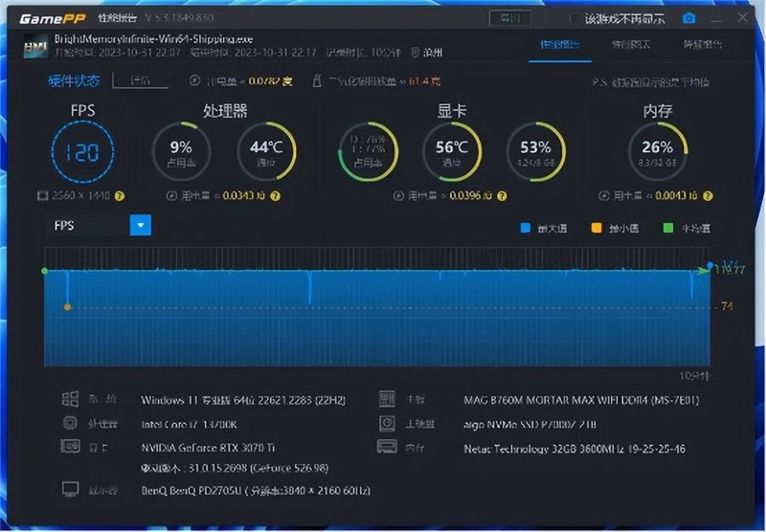Click the graphics card usage gauge with green ring
The height and width of the screenshot is (532, 766).
pos(368,152)
